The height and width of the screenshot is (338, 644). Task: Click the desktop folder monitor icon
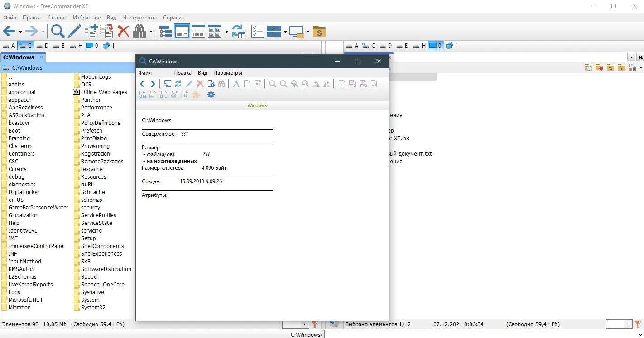(297, 31)
